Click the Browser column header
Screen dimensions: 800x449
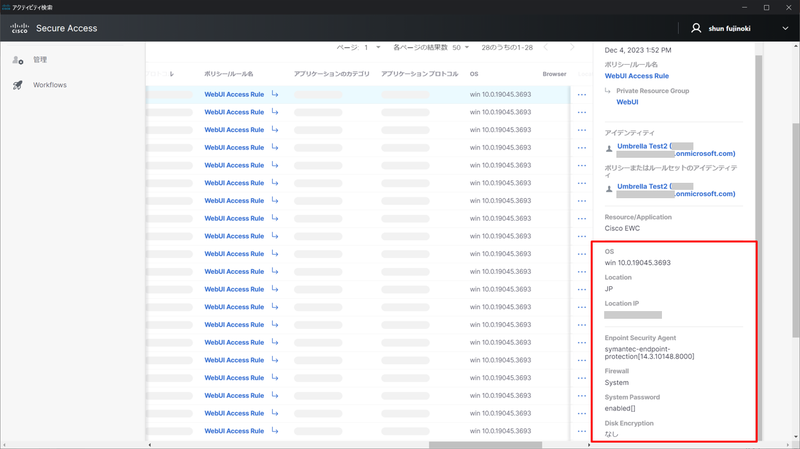point(554,74)
